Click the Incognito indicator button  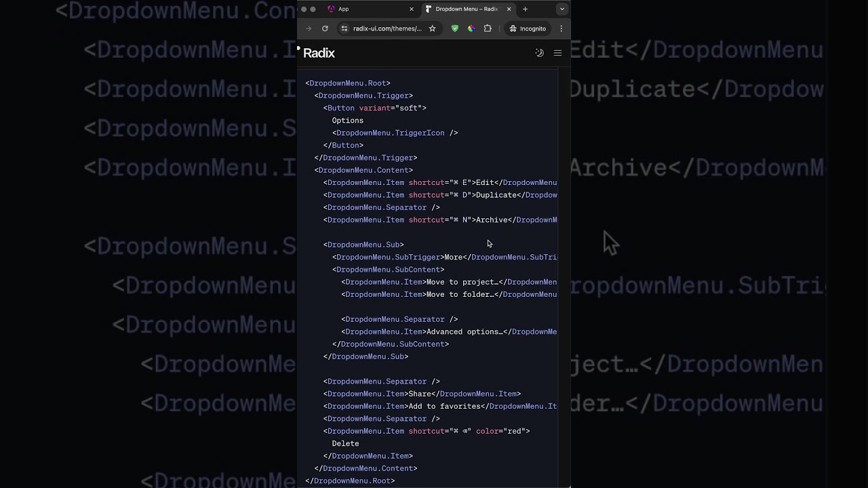(x=528, y=28)
